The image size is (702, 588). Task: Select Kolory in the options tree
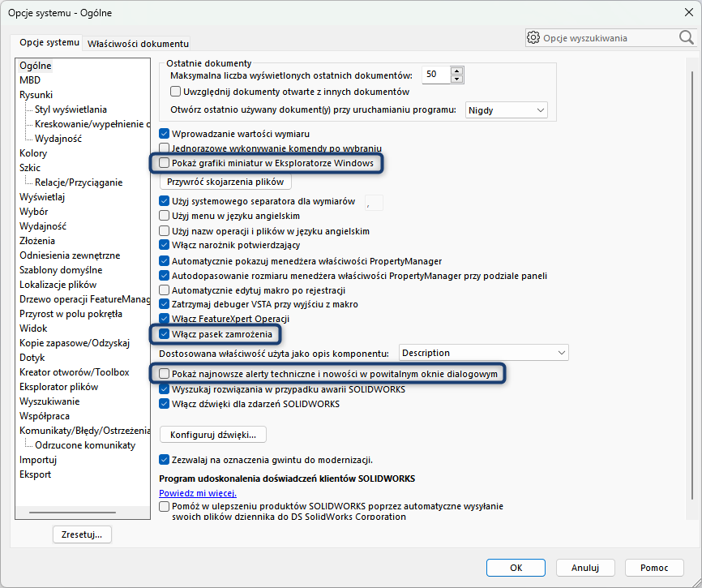pos(33,153)
